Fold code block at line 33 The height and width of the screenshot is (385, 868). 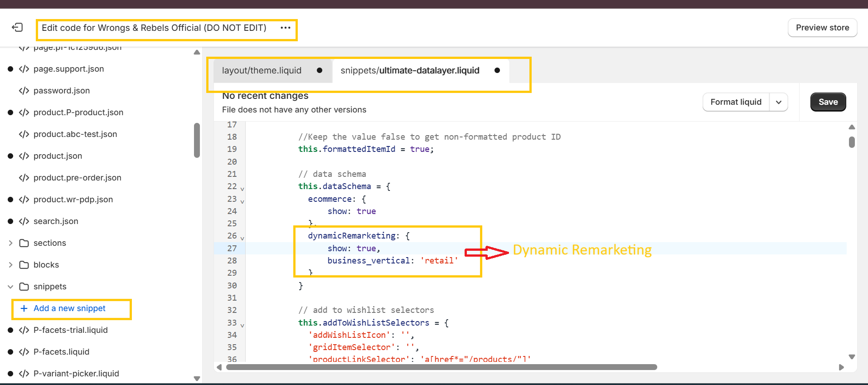[x=242, y=325]
